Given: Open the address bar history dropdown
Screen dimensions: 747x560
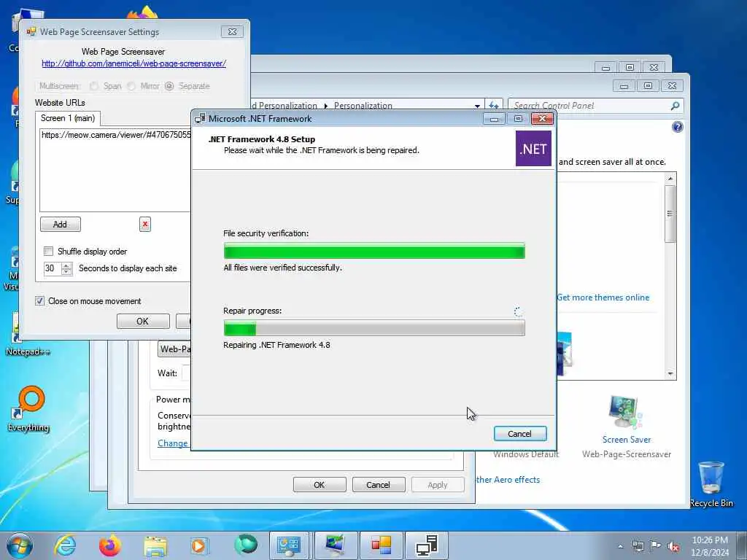Looking at the screenshot, I should (x=477, y=106).
